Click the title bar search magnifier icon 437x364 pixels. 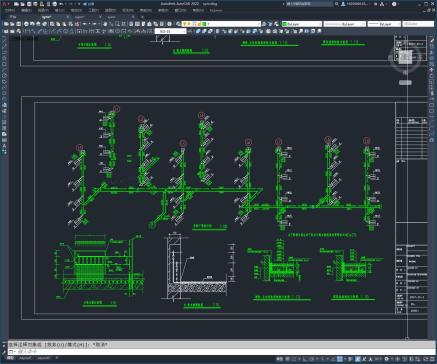pyautogui.click(x=337, y=4)
